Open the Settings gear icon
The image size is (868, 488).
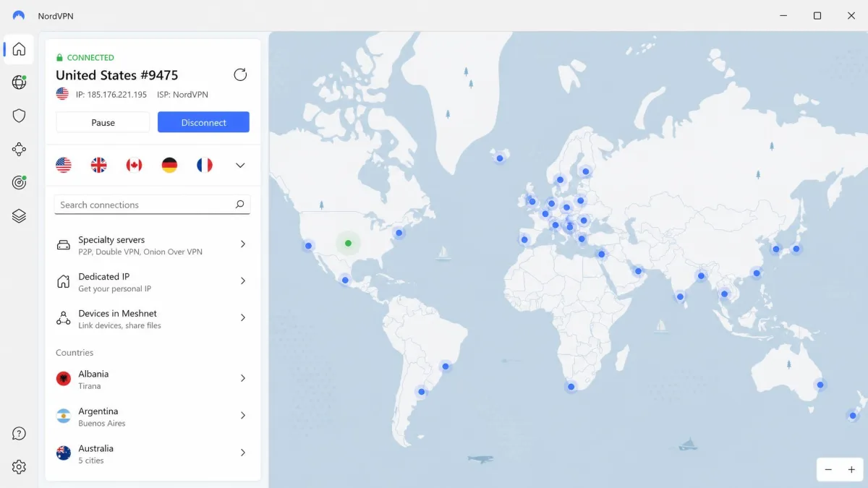pos(20,467)
